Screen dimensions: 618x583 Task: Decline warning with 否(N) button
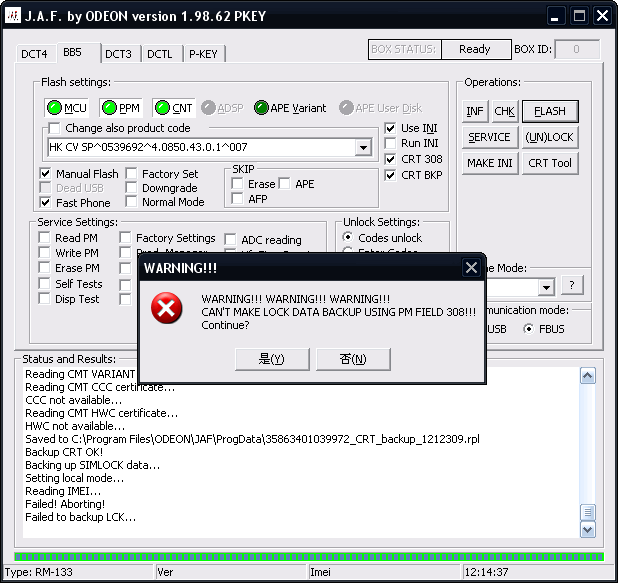tap(353, 359)
